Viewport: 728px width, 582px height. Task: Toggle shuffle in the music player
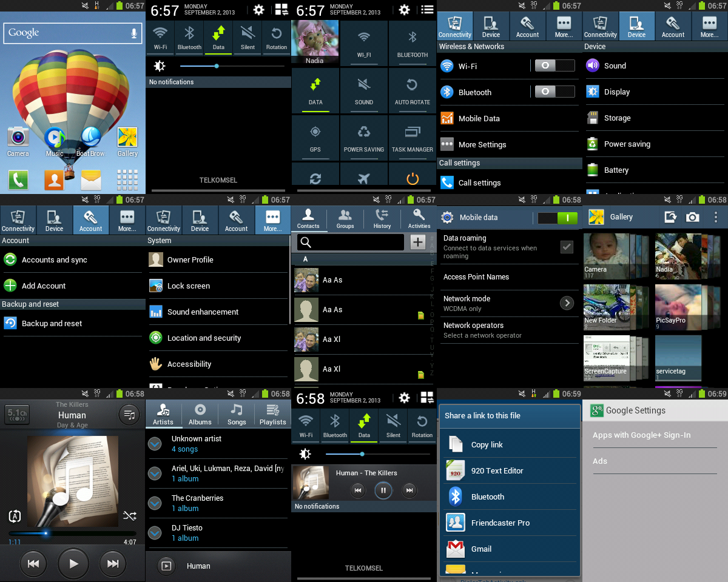(130, 516)
